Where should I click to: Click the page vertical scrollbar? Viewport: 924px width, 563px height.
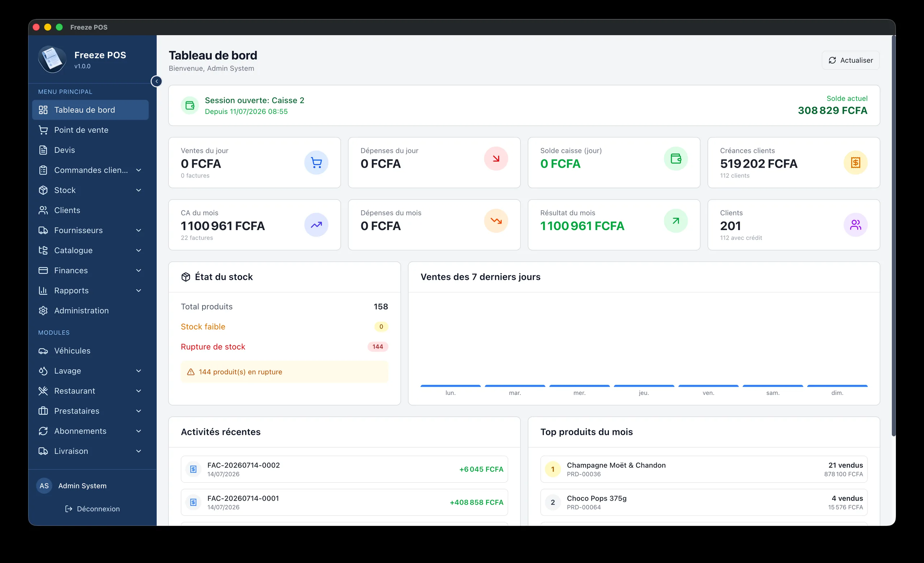pos(893,236)
